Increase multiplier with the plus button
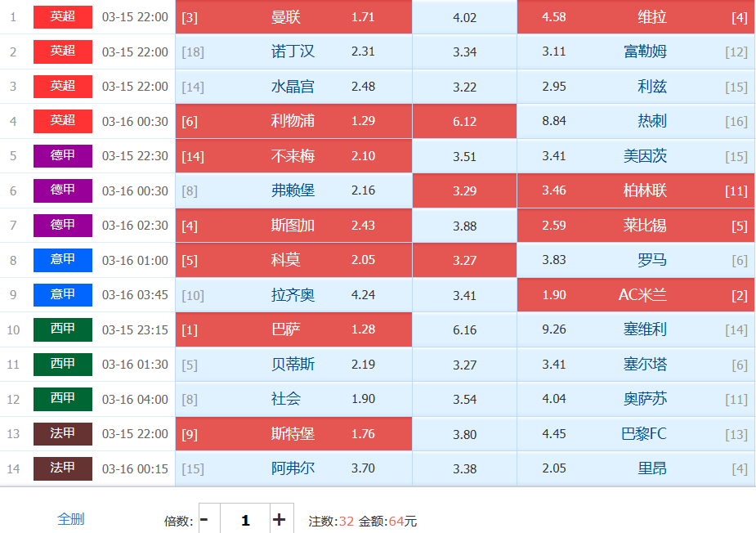The height and width of the screenshot is (533, 756). (279, 520)
